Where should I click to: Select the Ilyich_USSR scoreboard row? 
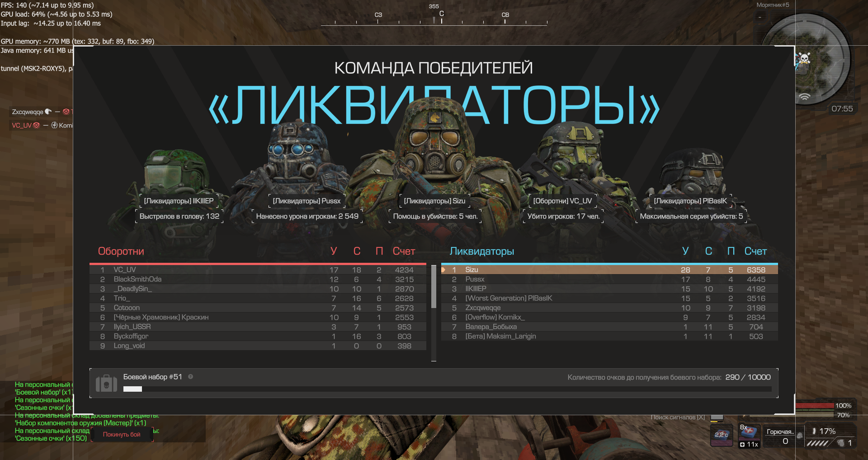click(x=258, y=327)
